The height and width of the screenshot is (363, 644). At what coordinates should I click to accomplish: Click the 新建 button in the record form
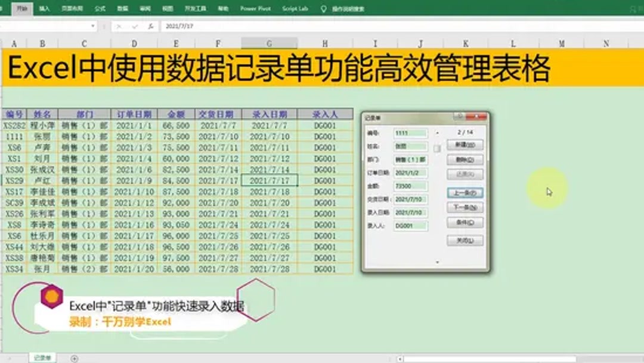coord(465,143)
